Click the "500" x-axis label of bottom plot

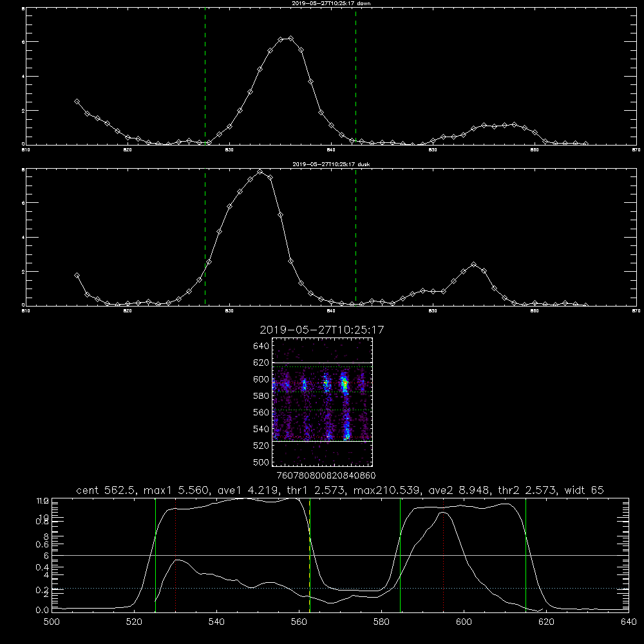[x=52, y=622]
